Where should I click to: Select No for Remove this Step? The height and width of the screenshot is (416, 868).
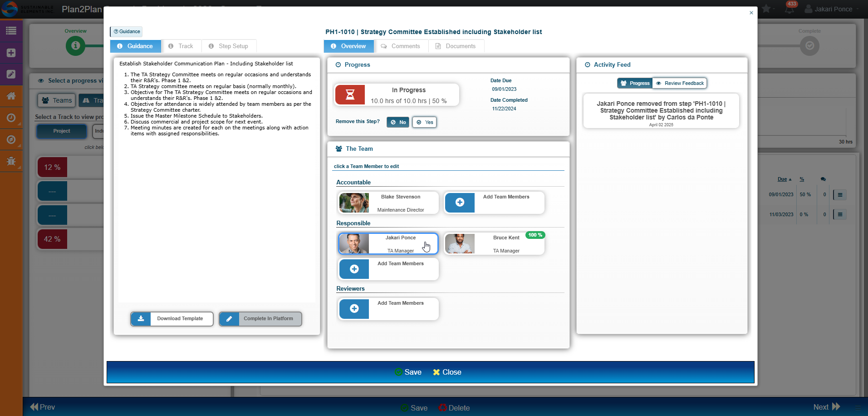click(x=398, y=122)
